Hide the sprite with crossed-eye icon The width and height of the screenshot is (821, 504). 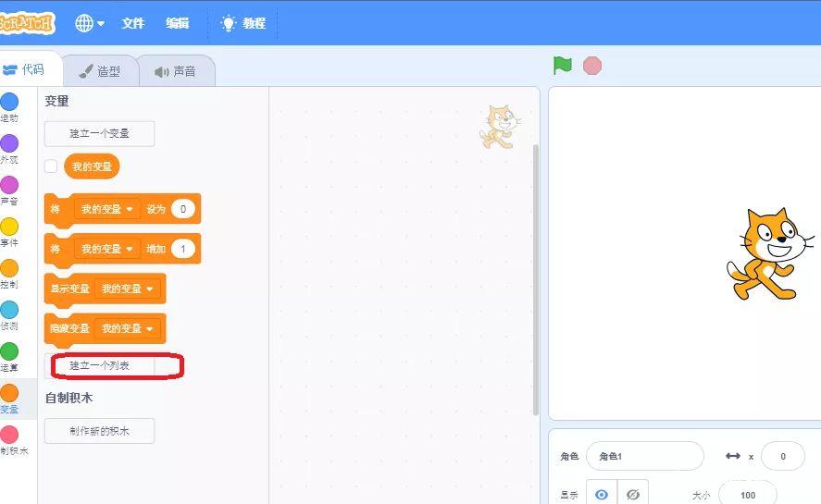[633, 494]
